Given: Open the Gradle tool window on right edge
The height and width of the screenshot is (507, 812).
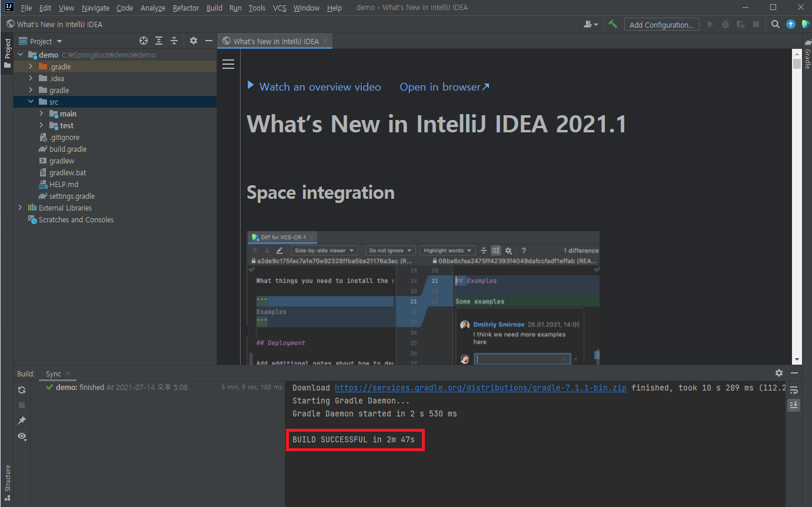Looking at the screenshot, I should click(807, 55).
